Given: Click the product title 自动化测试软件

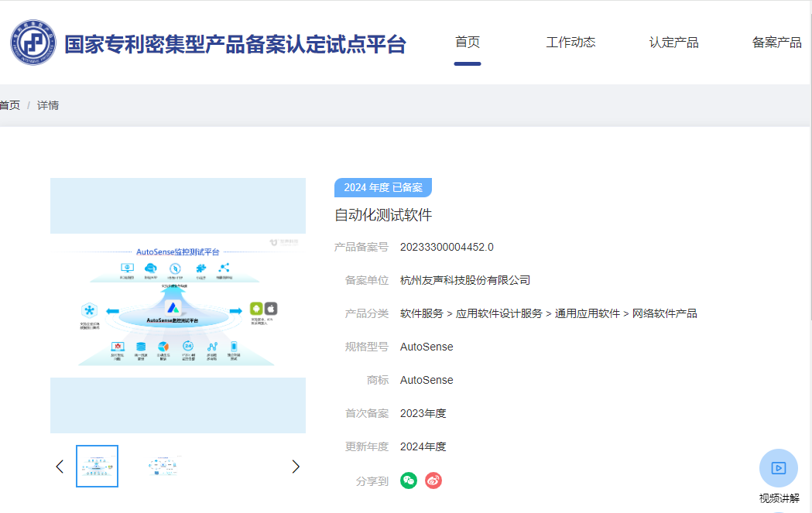Looking at the screenshot, I should [383, 215].
